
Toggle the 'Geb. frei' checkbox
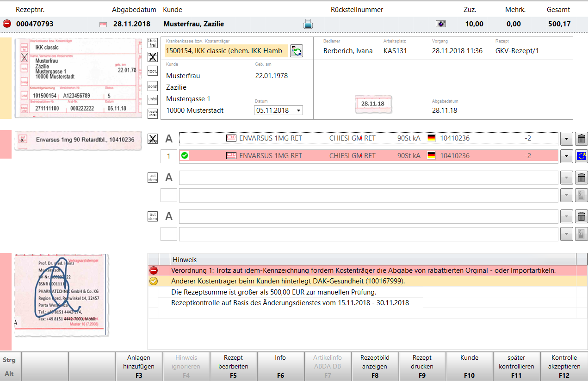click(152, 43)
